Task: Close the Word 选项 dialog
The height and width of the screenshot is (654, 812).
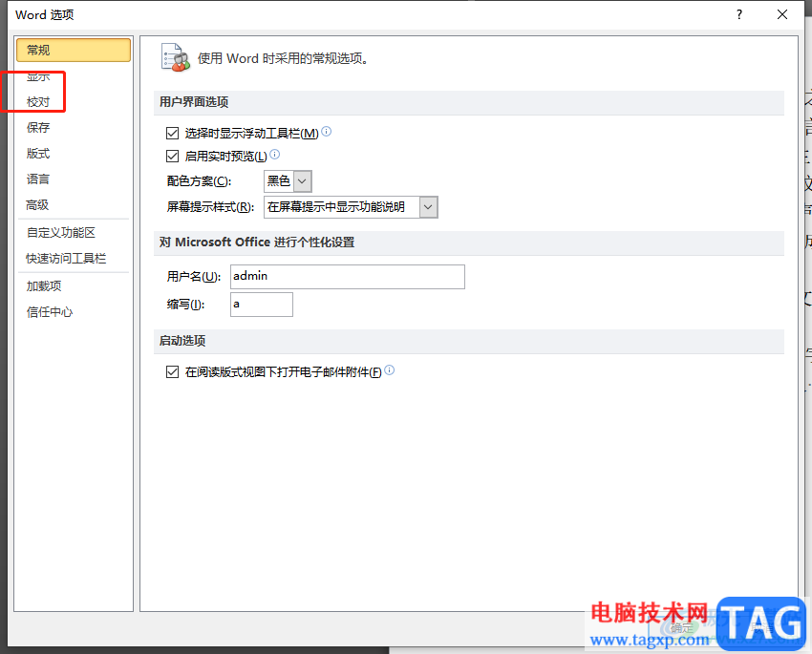Action: (x=782, y=14)
